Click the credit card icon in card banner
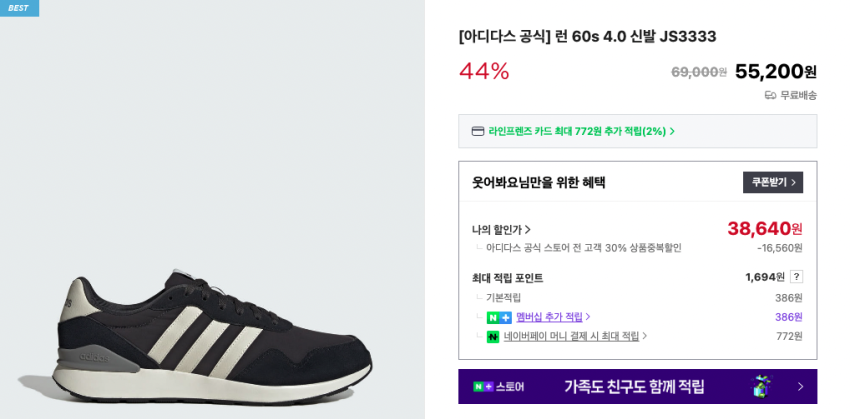Image resolution: width=850 pixels, height=419 pixels. [x=478, y=131]
